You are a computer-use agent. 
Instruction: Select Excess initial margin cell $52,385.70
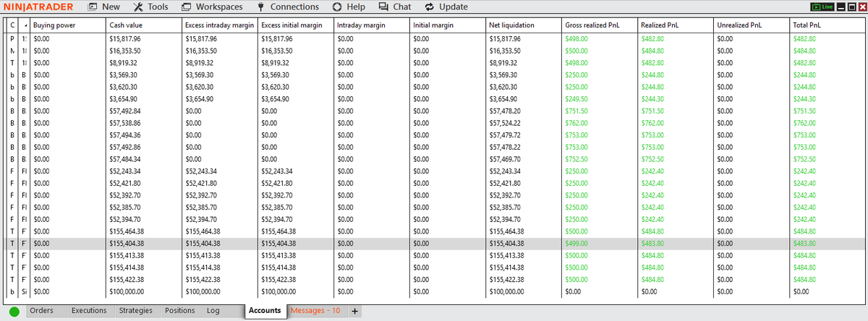[x=296, y=207]
